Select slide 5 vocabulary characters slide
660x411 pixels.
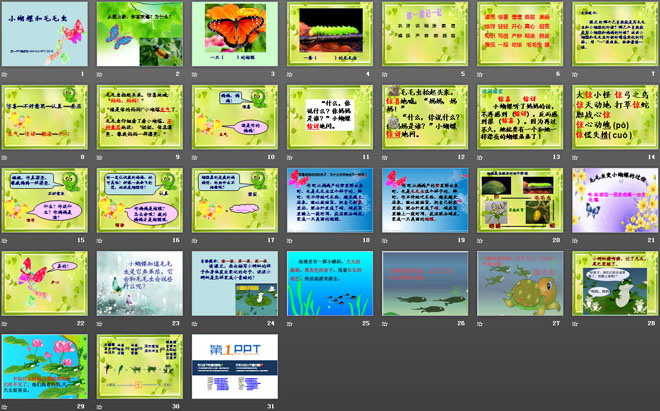pos(425,34)
